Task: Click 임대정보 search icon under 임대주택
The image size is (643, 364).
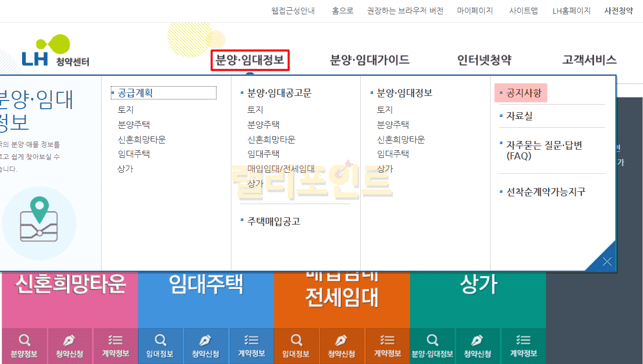Action: click(160, 346)
